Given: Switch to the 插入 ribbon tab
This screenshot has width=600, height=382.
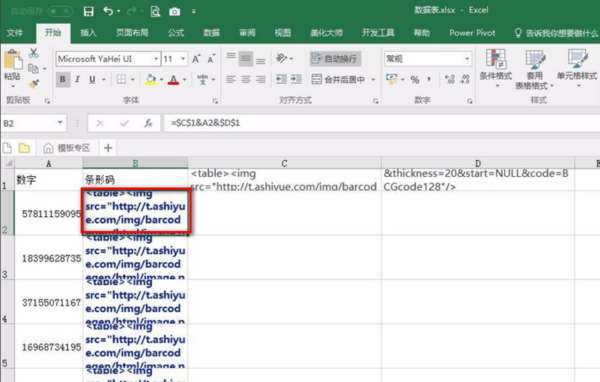Looking at the screenshot, I should 88,33.
